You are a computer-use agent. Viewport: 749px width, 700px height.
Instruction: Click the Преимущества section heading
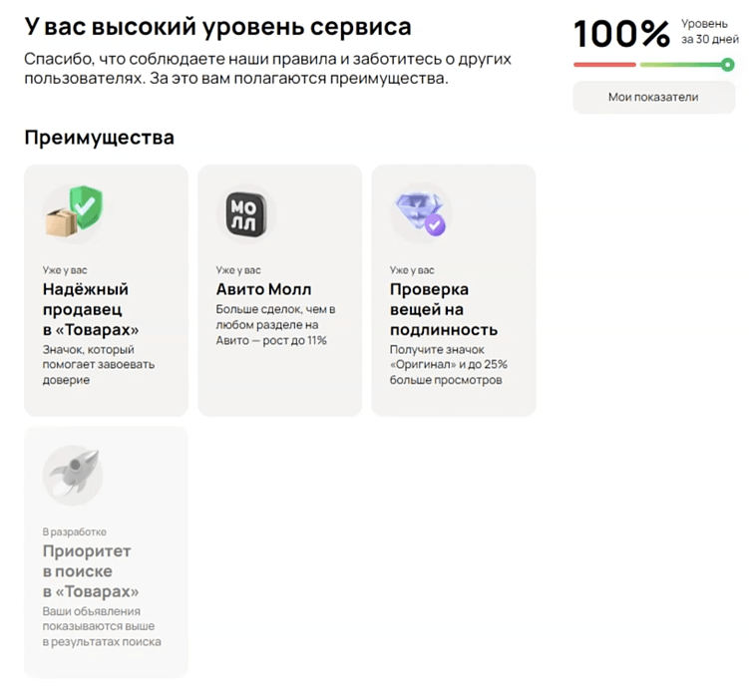pos(100,138)
